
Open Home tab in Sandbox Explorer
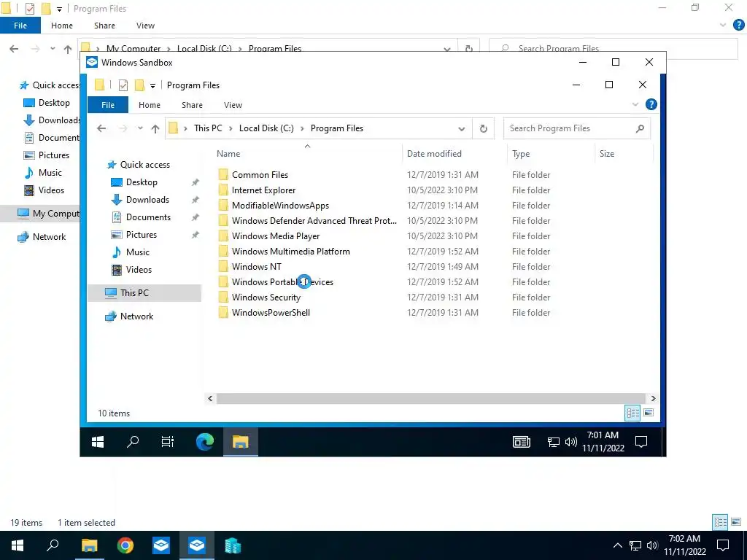coord(150,105)
